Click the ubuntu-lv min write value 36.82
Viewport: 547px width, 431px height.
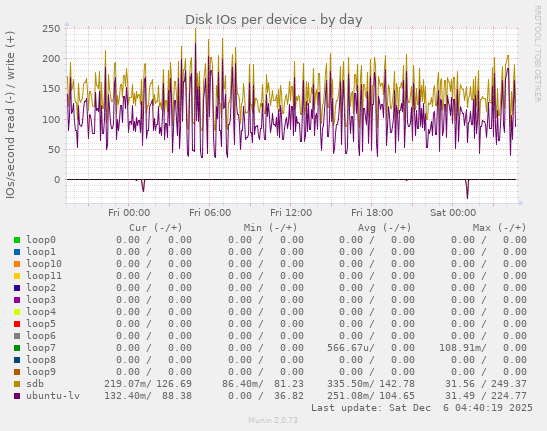click(x=289, y=396)
